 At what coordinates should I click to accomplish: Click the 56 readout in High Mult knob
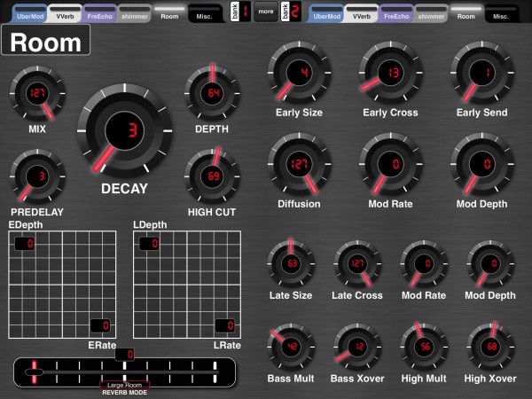424,347
